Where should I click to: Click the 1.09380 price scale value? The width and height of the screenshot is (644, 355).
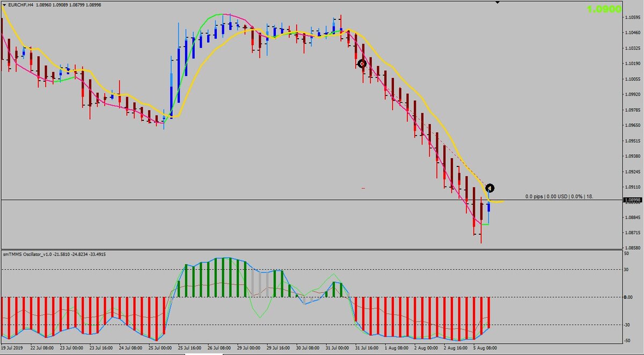click(x=633, y=156)
